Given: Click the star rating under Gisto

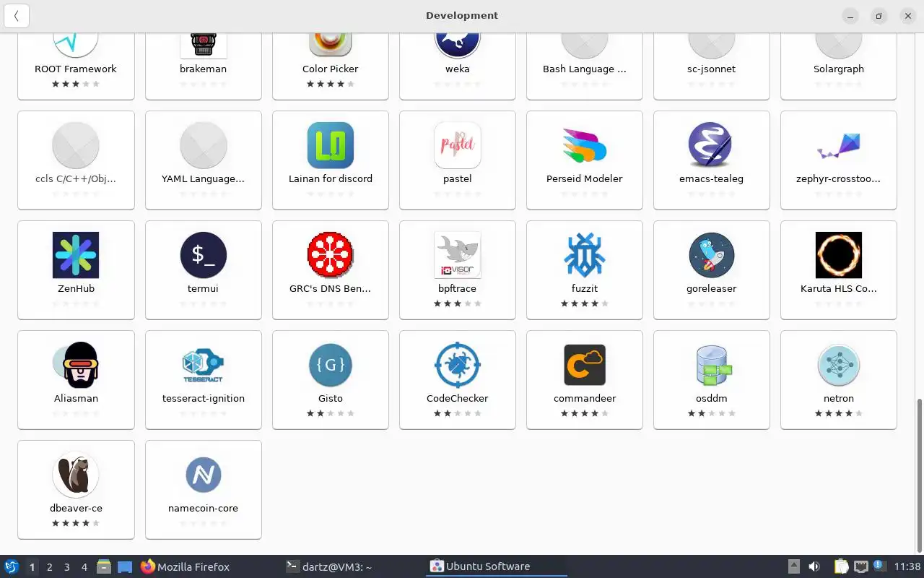Looking at the screenshot, I should coord(331,413).
